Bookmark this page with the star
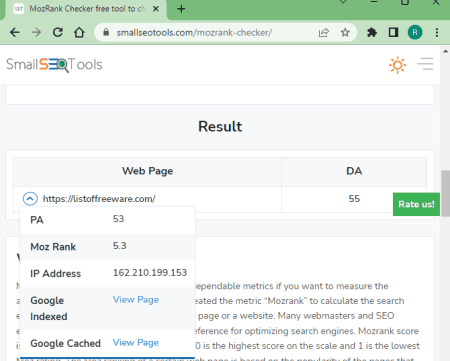The image size is (450, 361). click(x=345, y=32)
